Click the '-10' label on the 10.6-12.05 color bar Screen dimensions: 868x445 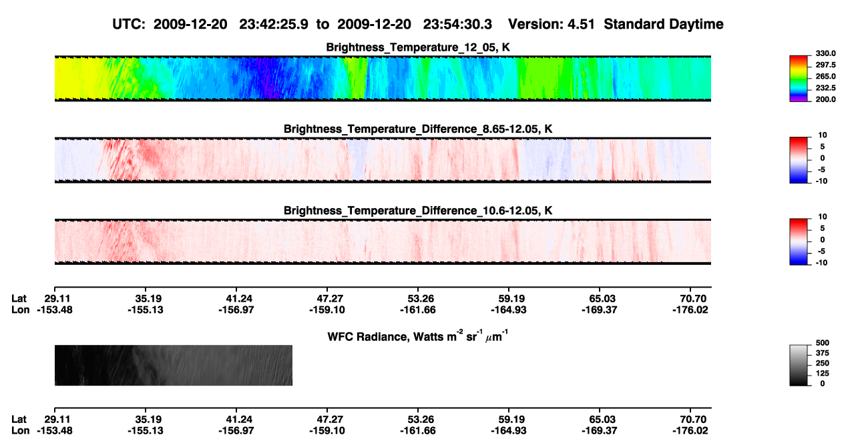coord(823,262)
